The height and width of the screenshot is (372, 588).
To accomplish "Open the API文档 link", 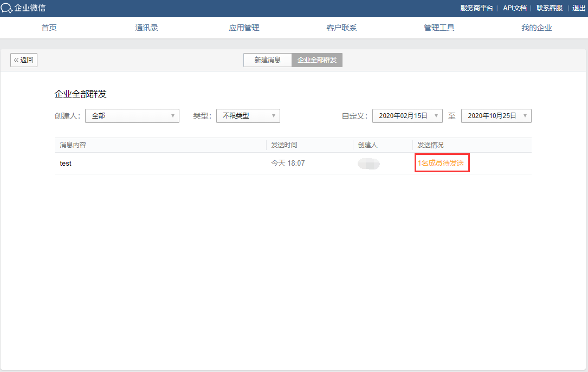I will 514,8.
